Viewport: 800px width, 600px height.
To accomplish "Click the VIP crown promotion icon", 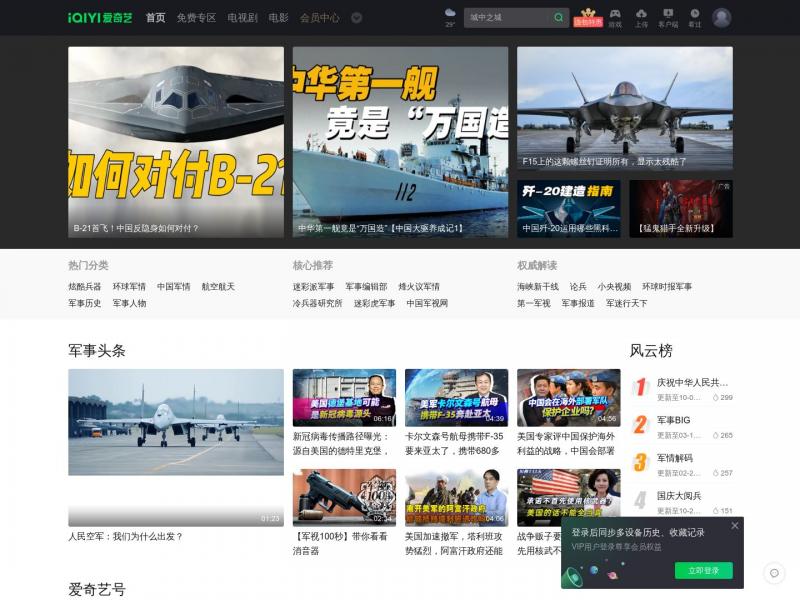I will pos(587,18).
